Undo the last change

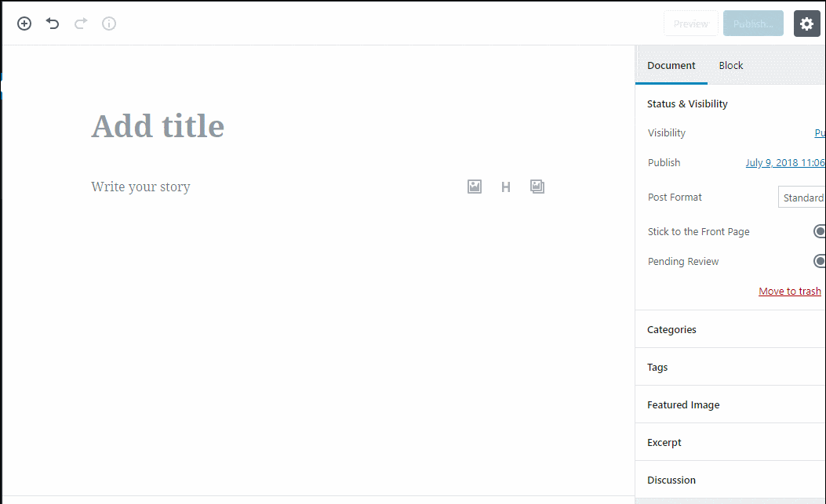52,24
